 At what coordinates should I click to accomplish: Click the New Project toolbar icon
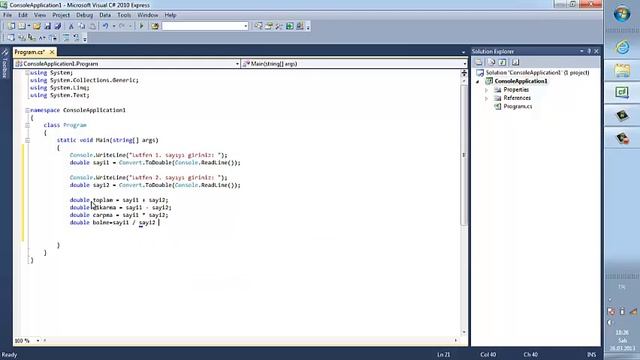pos(11,26)
